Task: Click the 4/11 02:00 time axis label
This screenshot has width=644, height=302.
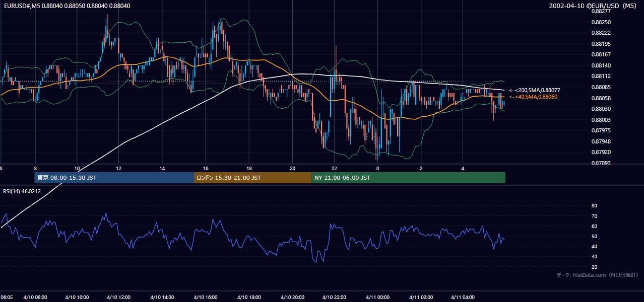Action: tap(421, 297)
